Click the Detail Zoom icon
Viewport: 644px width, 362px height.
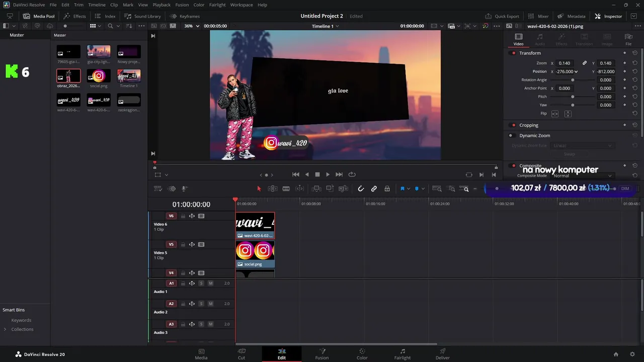click(x=451, y=189)
